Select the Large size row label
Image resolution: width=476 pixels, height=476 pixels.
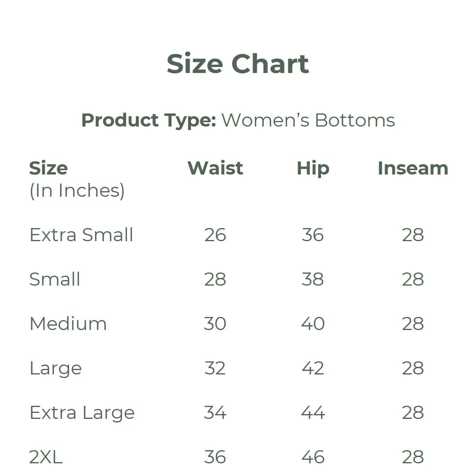[56, 369]
